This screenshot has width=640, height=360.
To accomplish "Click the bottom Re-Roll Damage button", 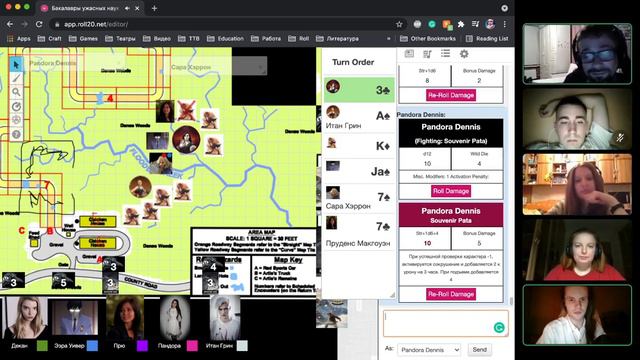I will [451, 294].
